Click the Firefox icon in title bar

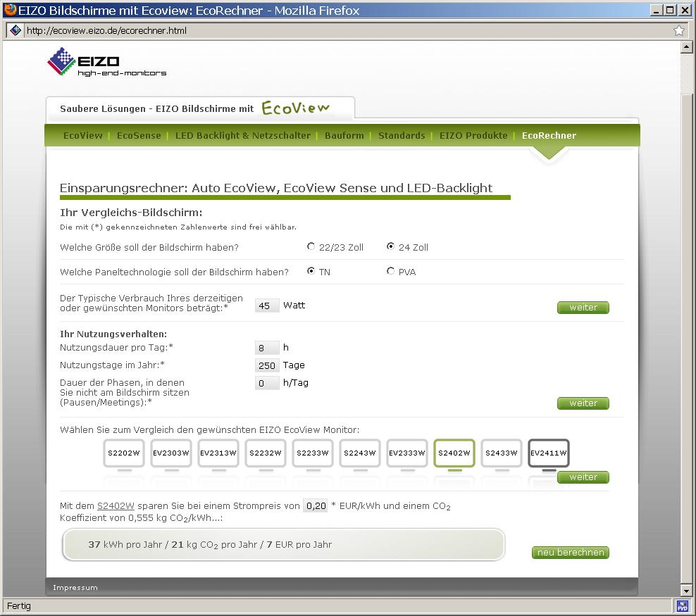10,10
